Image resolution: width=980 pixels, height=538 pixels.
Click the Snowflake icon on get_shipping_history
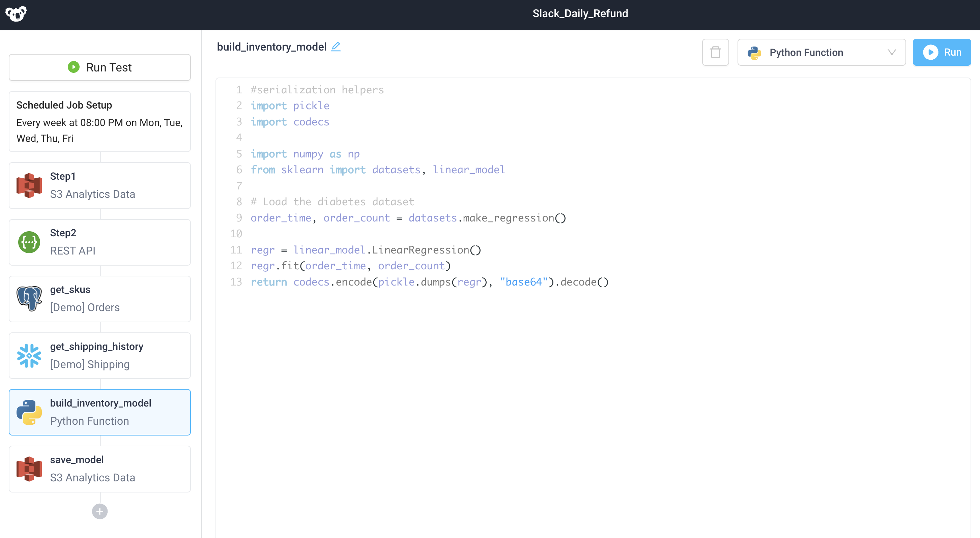click(29, 356)
